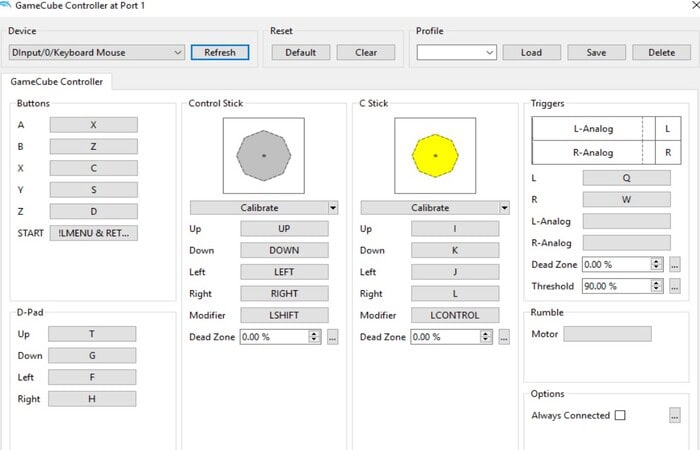Remap START binding !LMENU & RET...
The width and height of the screenshot is (700, 450).
coord(94,233)
